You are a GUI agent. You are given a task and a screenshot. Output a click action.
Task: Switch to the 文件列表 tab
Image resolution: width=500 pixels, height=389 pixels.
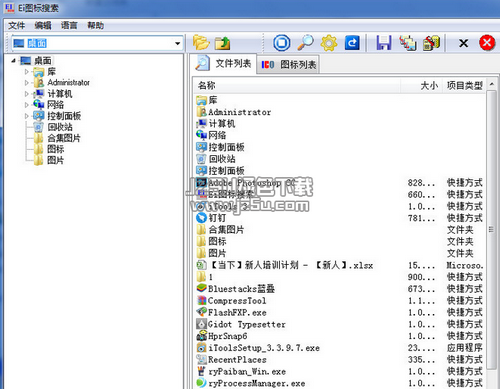pyautogui.click(x=224, y=63)
